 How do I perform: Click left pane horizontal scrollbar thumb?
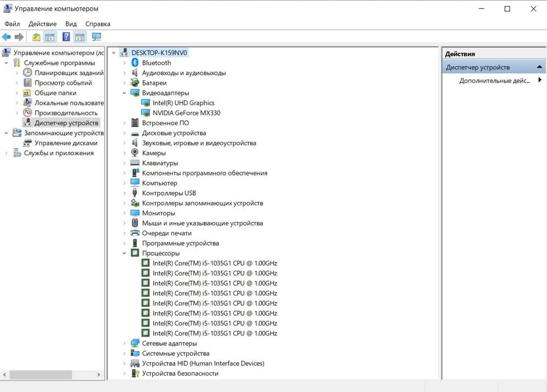pos(41,375)
